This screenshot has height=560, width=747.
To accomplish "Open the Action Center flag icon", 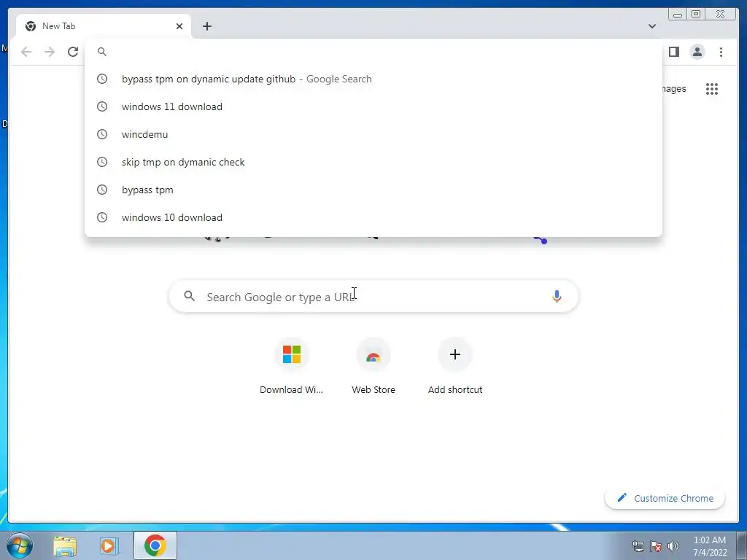I will (x=656, y=546).
